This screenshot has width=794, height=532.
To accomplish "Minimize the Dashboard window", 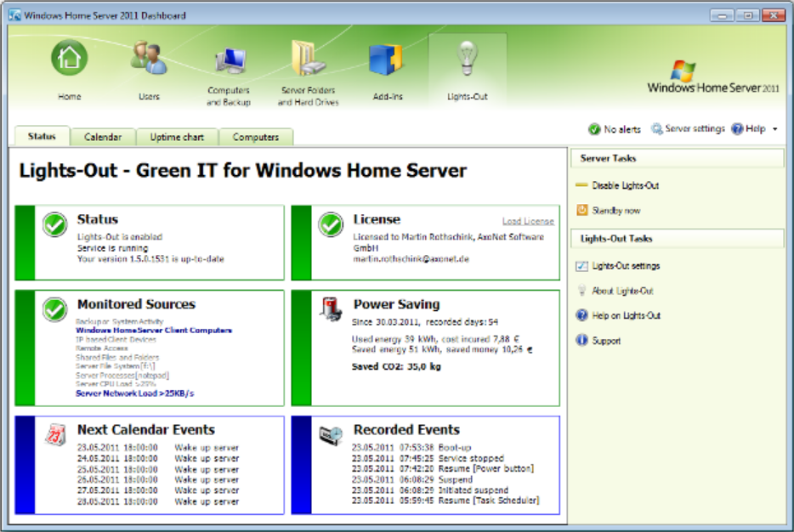I will 722,15.
